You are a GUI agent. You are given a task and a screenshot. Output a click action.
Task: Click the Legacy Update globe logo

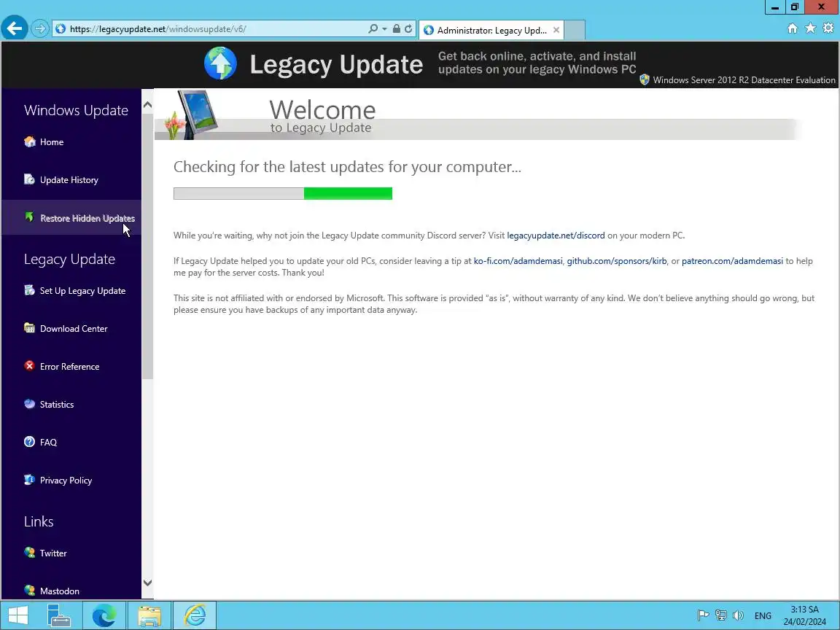(x=220, y=63)
